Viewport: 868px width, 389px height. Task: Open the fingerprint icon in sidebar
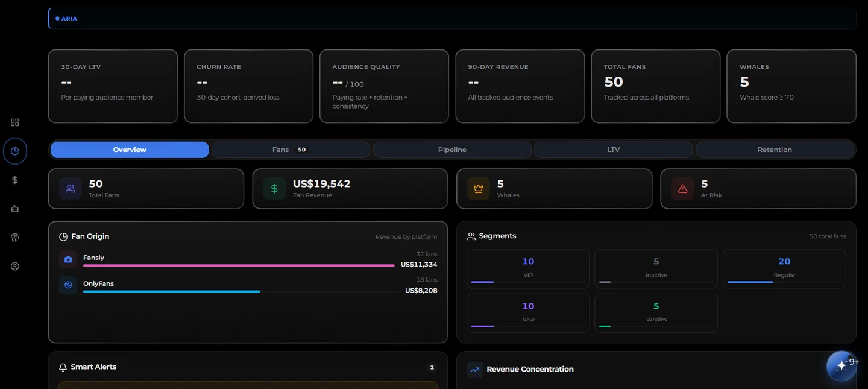[x=15, y=238]
